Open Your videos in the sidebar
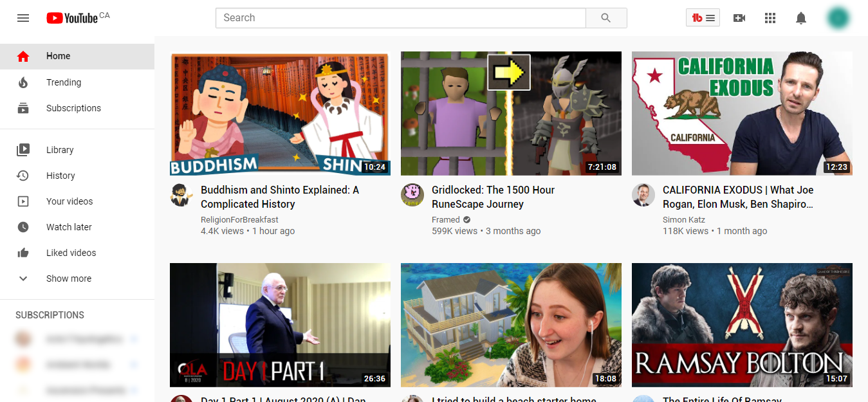This screenshot has width=868, height=402. [77, 201]
